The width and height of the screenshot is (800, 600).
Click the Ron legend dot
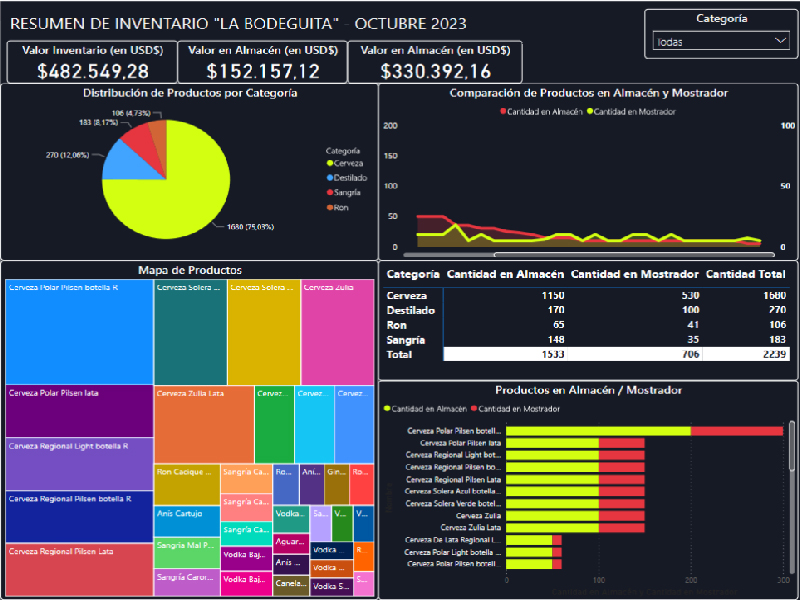[x=330, y=207]
